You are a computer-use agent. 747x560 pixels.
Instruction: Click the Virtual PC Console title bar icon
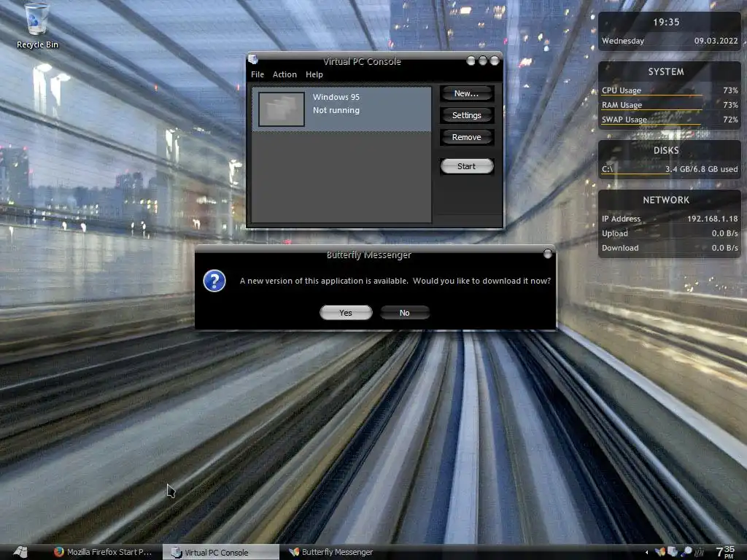pos(253,59)
